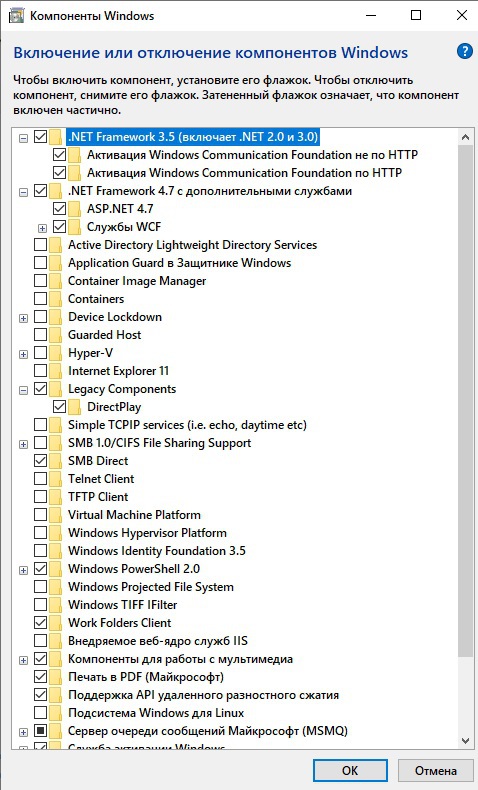Enable Подсистема Windows для Linux checkbox

pyautogui.click(x=40, y=713)
